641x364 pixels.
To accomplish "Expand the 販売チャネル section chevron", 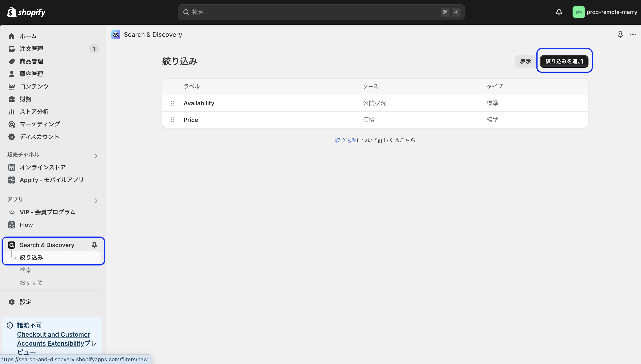I will point(96,156).
